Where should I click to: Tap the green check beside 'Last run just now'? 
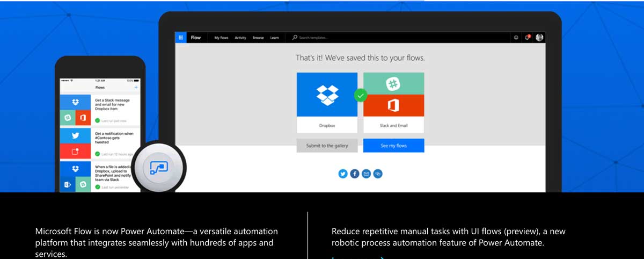click(97, 120)
